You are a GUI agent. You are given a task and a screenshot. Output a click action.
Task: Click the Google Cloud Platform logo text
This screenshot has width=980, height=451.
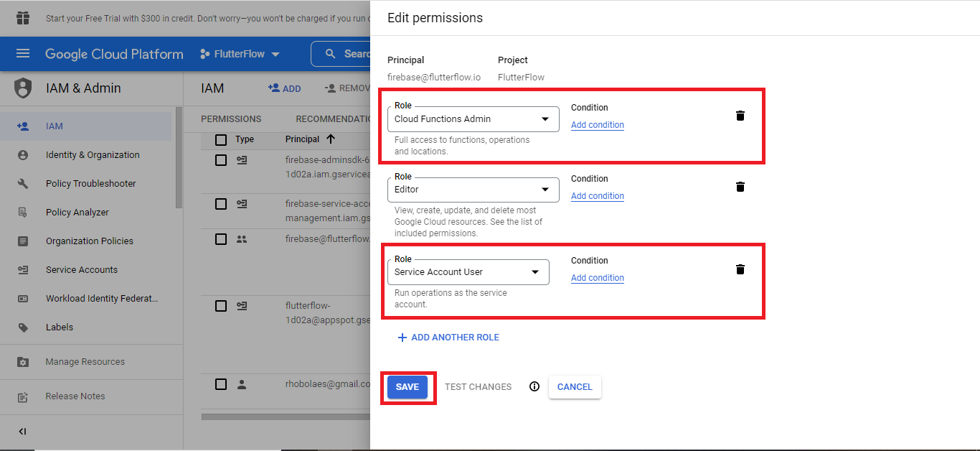tap(114, 54)
